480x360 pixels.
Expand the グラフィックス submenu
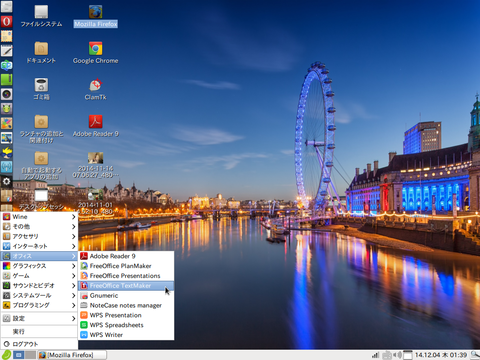(39, 266)
